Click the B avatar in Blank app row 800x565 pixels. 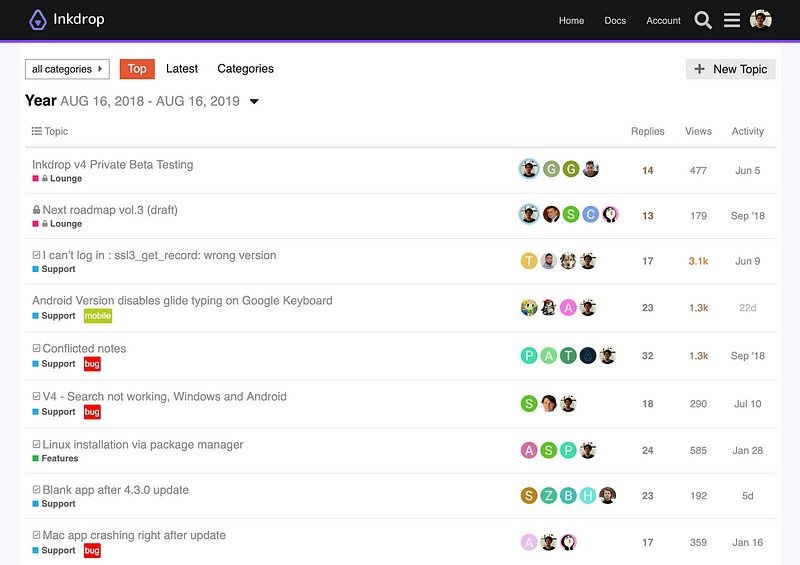568,496
